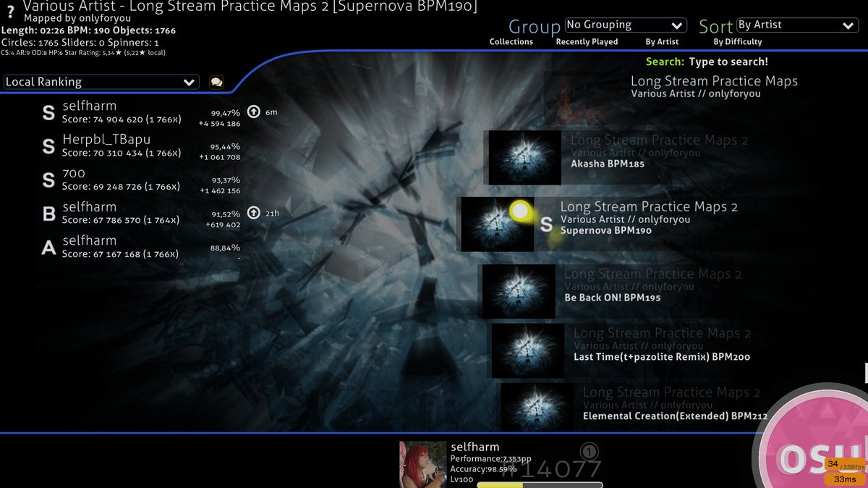This screenshot has height=488, width=868.
Task: Click the 95,44% accuracy value
Action: pos(226,147)
